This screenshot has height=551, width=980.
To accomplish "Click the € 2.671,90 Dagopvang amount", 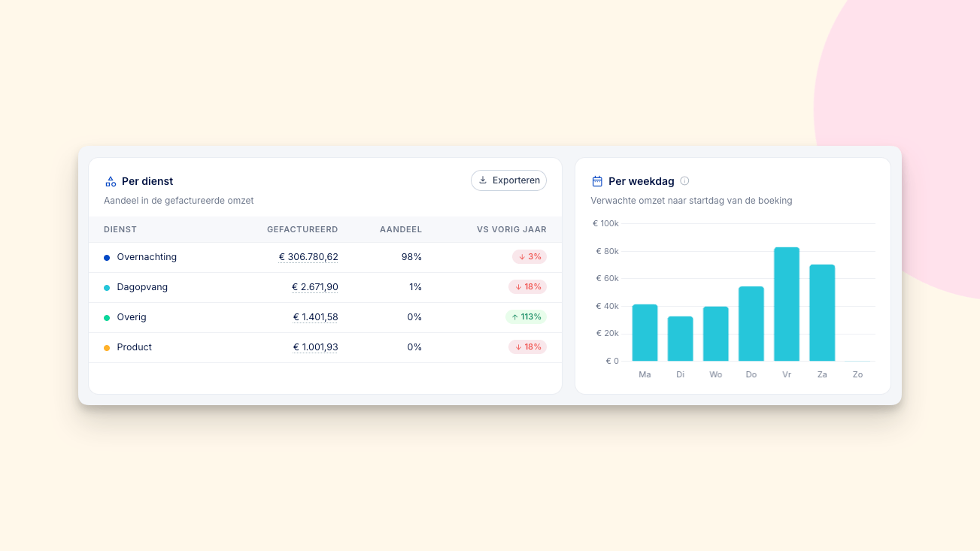I will coord(315,287).
